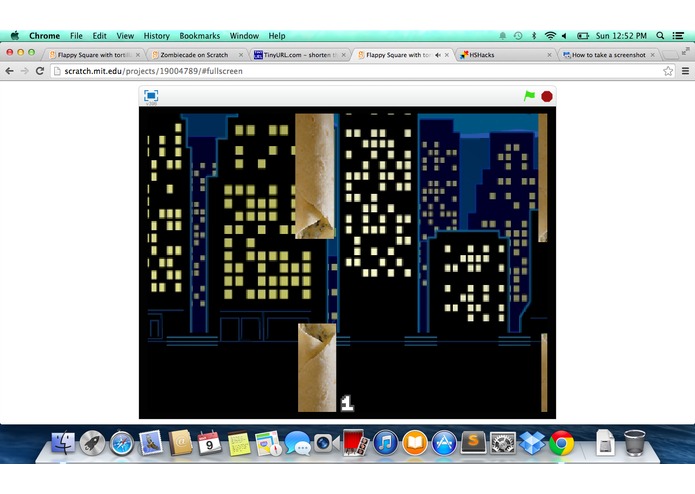Switch to Google Chrome in the Dock
Screen dimensions: 695x494
(561, 443)
